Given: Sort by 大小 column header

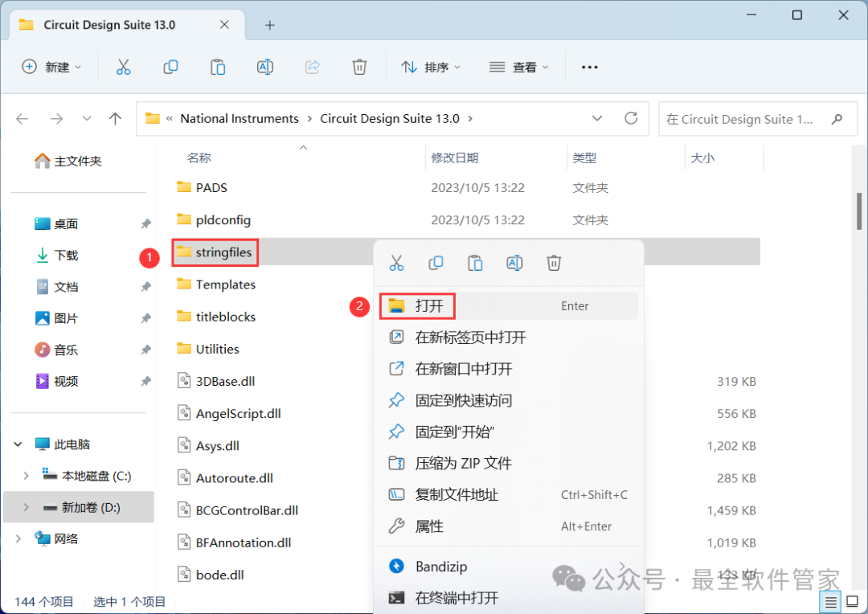Looking at the screenshot, I should coord(702,158).
